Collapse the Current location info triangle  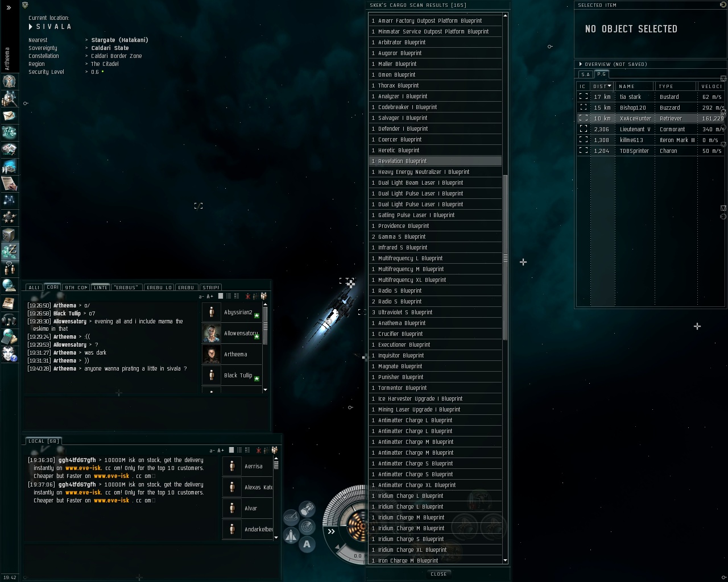point(31,27)
